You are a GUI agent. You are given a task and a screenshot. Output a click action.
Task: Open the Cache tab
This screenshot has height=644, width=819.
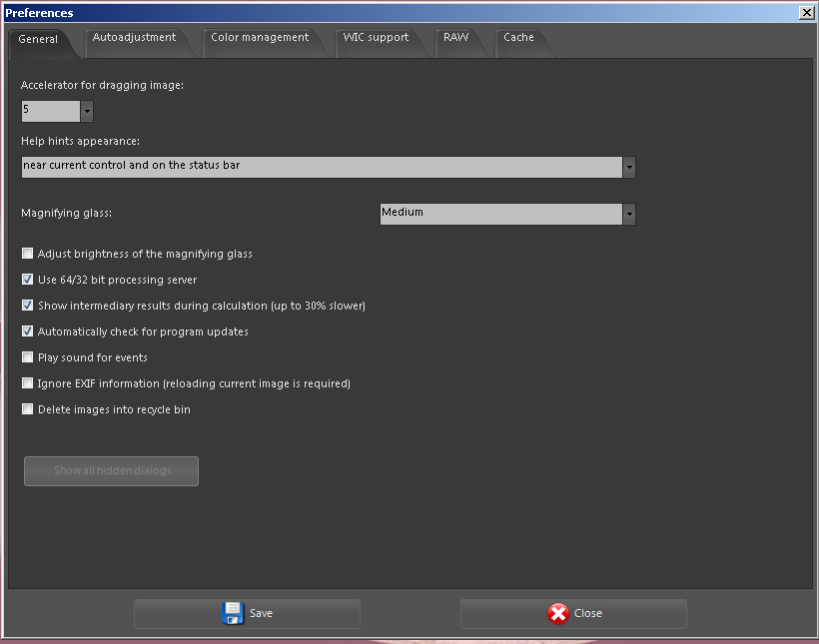coord(518,38)
